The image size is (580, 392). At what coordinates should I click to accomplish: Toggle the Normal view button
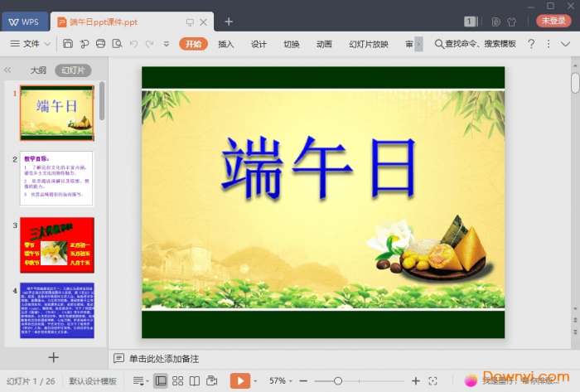[x=161, y=380]
